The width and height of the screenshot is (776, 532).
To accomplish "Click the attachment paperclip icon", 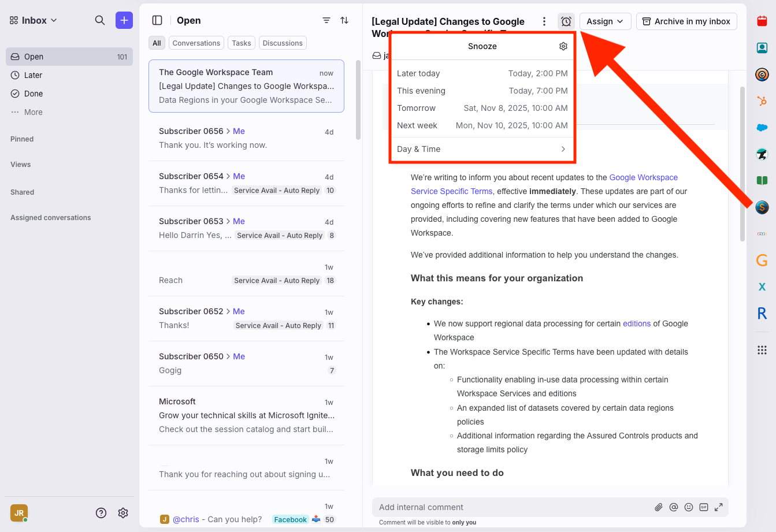I will 658,507.
